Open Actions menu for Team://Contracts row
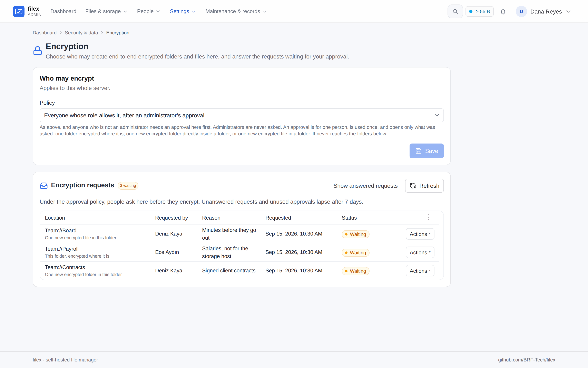The height and width of the screenshot is (368, 588). [x=420, y=271]
